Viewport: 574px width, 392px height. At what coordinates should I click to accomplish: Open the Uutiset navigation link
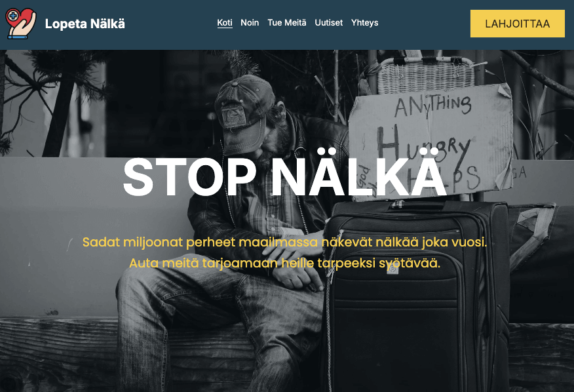[x=329, y=23]
